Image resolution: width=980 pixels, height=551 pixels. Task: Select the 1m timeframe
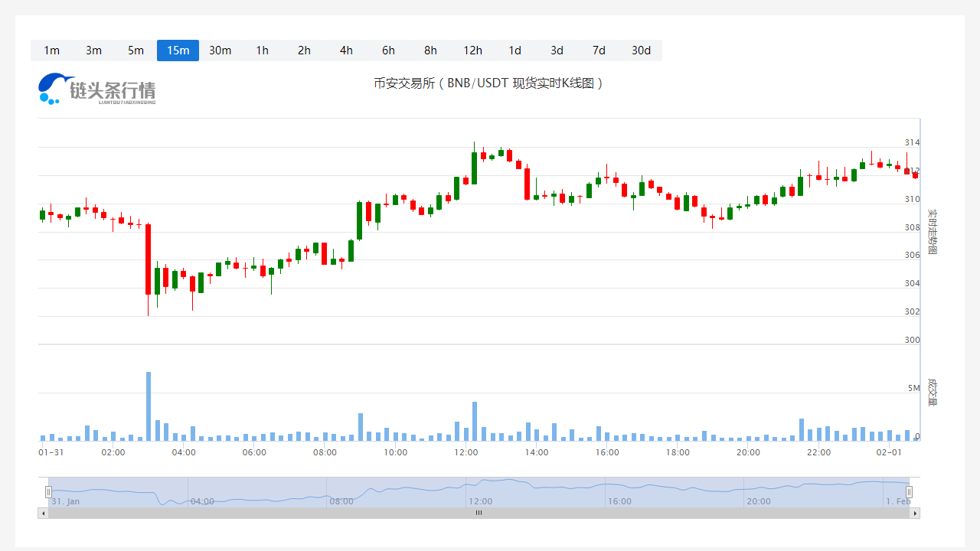coord(51,51)
